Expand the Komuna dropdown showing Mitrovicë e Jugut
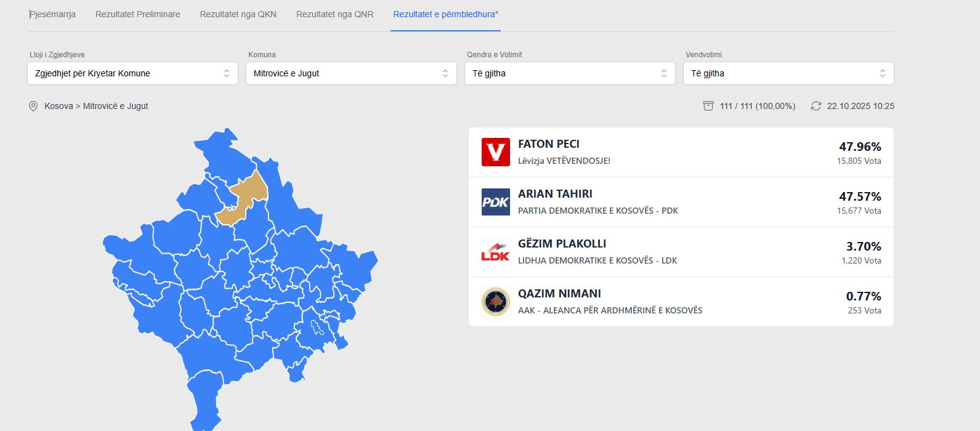The image size is (980, 431). coord(351,73)
